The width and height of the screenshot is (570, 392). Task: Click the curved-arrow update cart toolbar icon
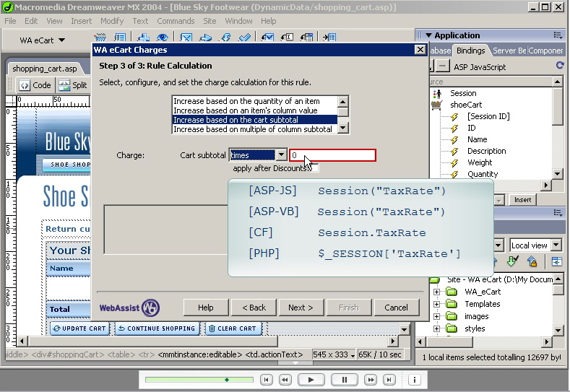[x=225, y=38]
